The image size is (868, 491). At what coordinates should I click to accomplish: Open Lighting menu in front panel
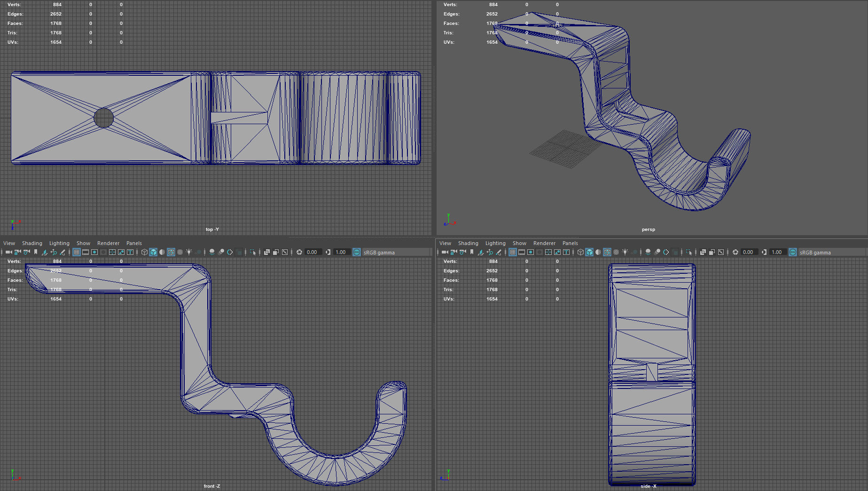[59, 243]
